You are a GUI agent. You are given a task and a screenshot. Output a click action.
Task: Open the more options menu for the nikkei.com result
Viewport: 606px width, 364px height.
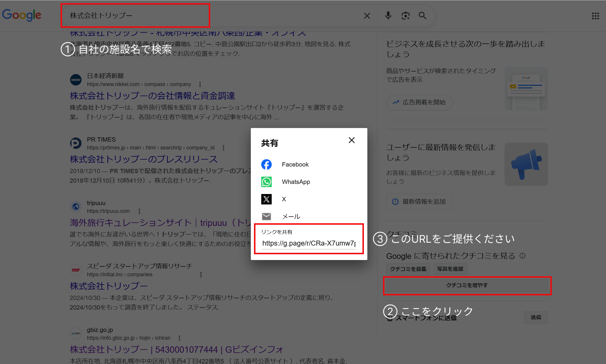200,84
